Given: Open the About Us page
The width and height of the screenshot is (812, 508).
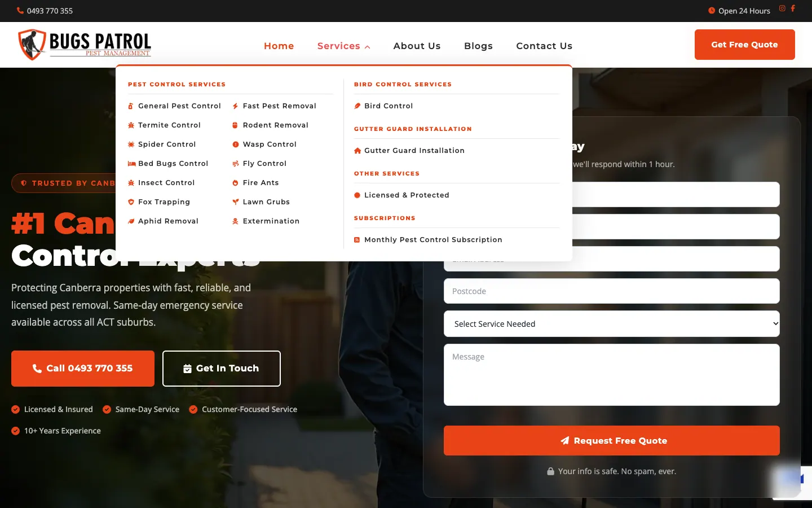Looking at the screenshot, I should pos(417,46).
